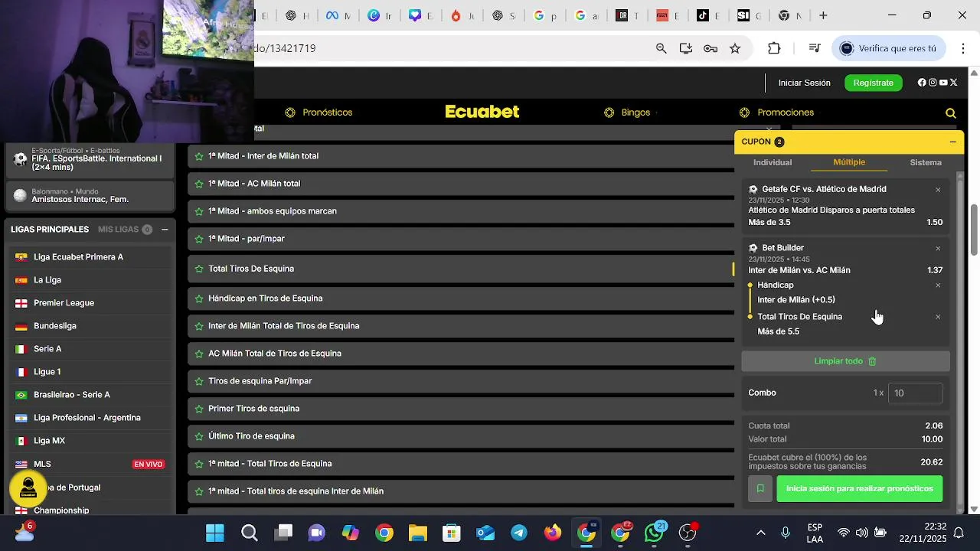The height and width of the screenshot is (551, 980).
Task: Remove the Hándicap leg from Bet Builder
Action: click(x=938, y=285)
